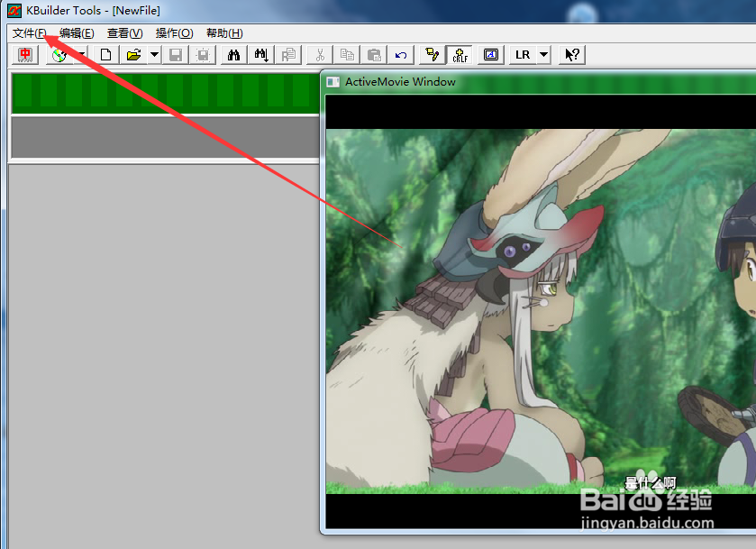Toggle the CRLF line break button

(x=460, y=55)
